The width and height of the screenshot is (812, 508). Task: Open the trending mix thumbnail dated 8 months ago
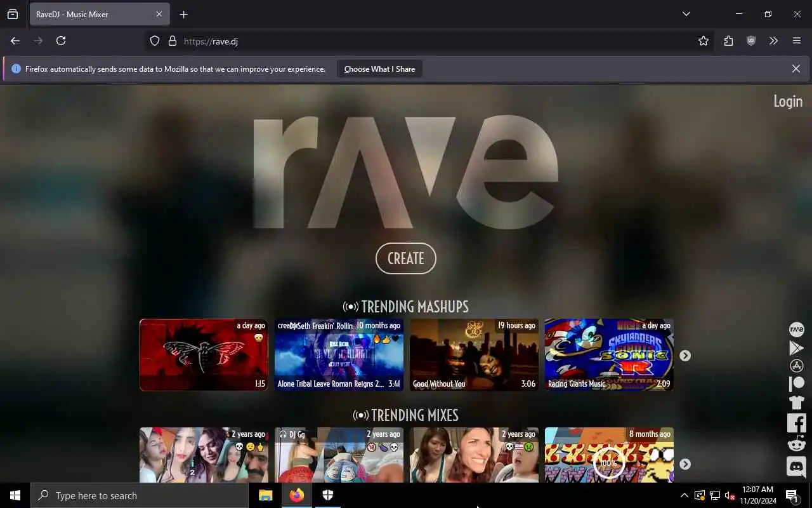point(609,455)
